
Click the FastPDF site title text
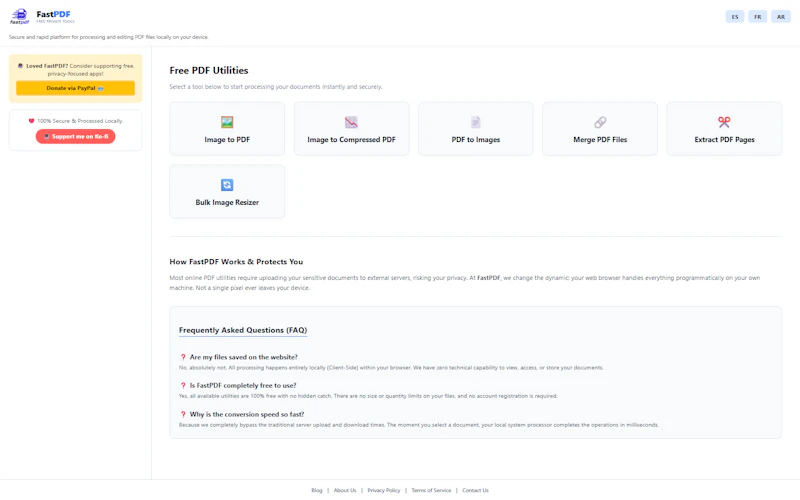click(53, 14)
